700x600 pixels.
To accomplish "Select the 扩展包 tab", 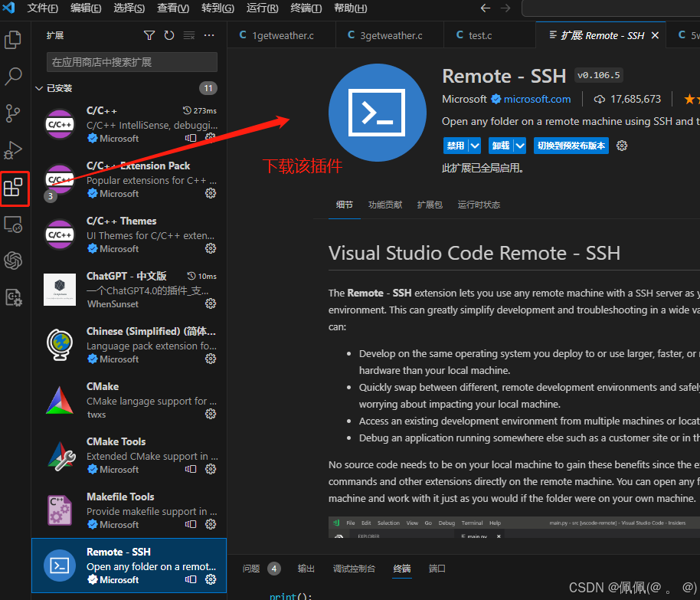I will 430,205.
